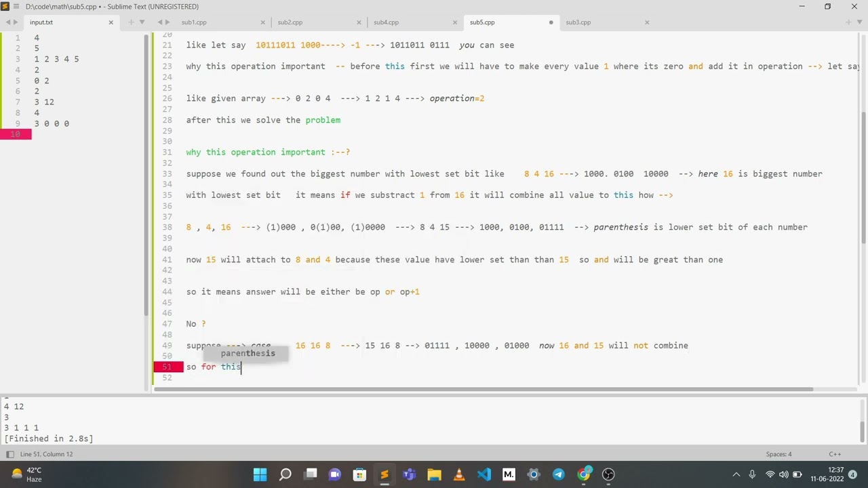This screenshot has width=868, height=488.
Task: Click '1 2 3 4 5' line in input.txt
Action: [x=56, y=59]
